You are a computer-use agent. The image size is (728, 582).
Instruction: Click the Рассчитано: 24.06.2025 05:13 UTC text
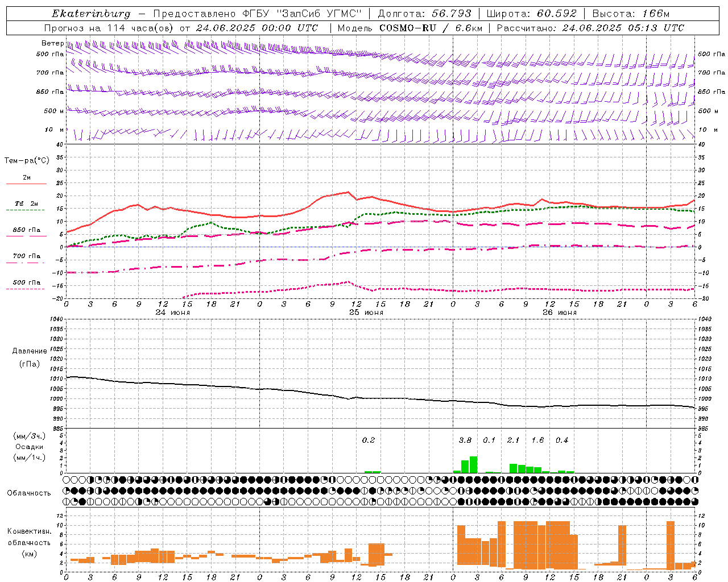590,28
